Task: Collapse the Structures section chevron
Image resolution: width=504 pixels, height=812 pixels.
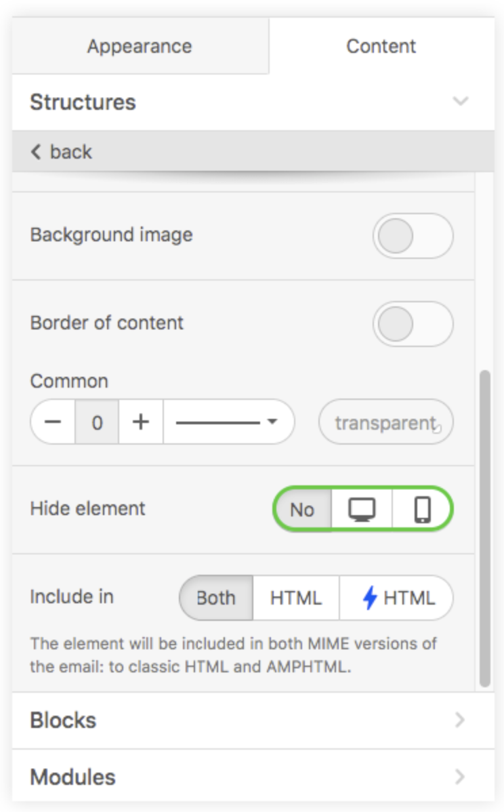Action: click(x=461, y=101)
